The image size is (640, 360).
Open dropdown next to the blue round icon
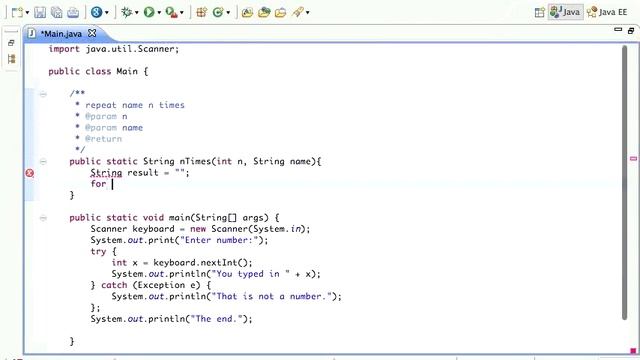pyautogui.click(x=107, y=13)
